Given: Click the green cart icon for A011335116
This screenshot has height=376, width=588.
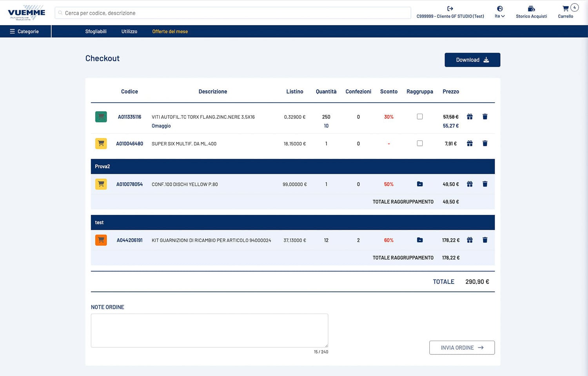Looking at the screenshot, I should [101, 117].
